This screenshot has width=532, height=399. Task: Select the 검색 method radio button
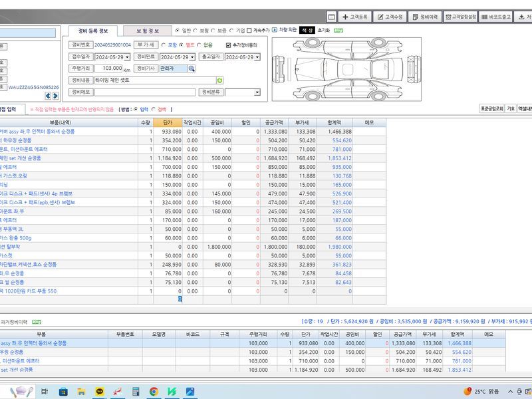pos(154,109)
